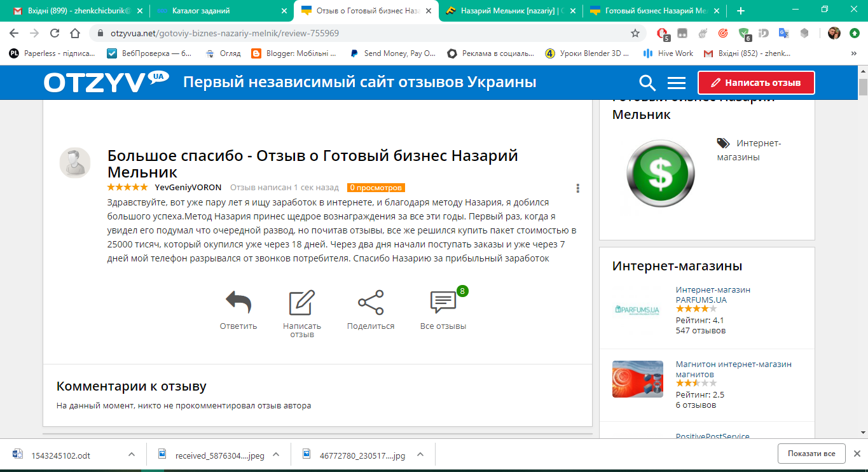Viewport: 868px width, 472px height.
Task: Open new browser tab with plus icon
Action: [740, 11]
